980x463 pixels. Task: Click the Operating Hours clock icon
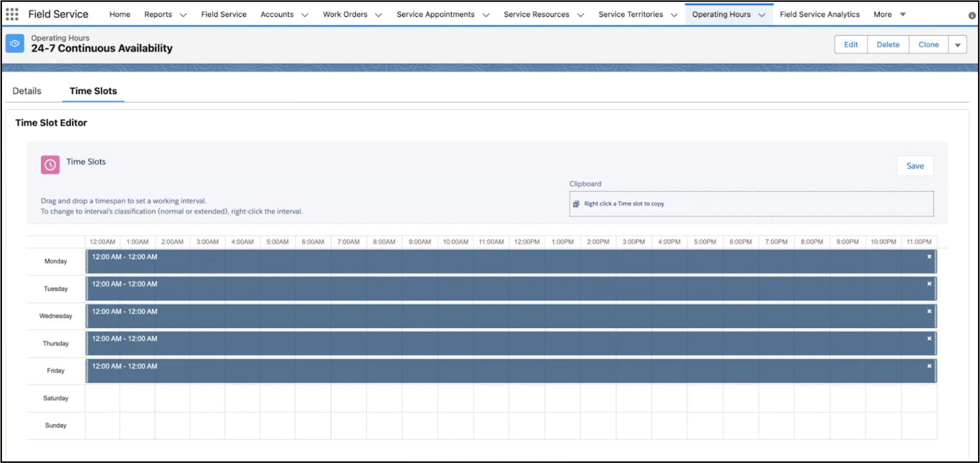pos(15,44)
